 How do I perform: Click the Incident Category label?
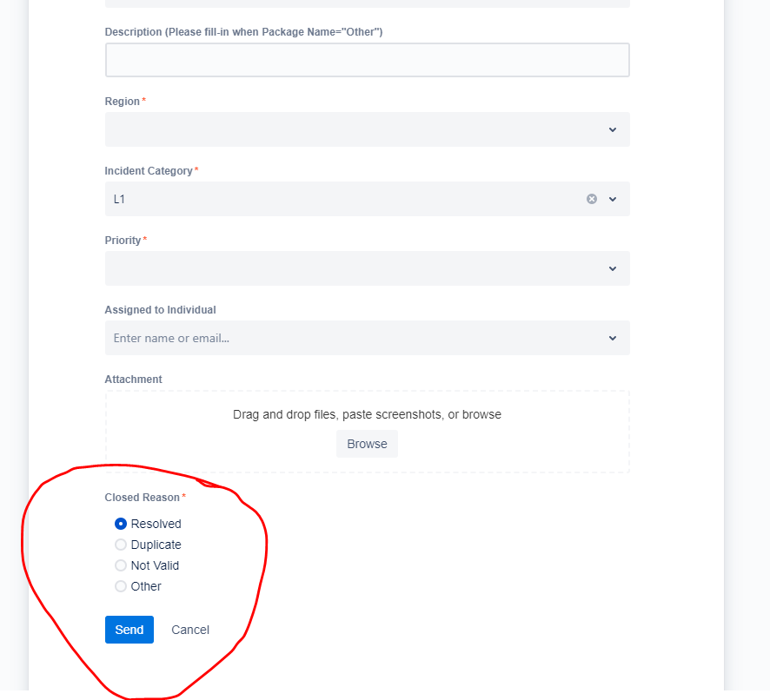click(x=149, y=171)
